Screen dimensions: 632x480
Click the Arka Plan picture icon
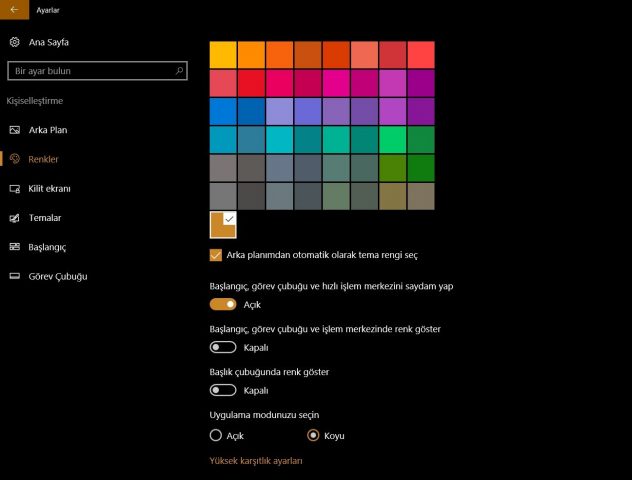pos(15,130)
